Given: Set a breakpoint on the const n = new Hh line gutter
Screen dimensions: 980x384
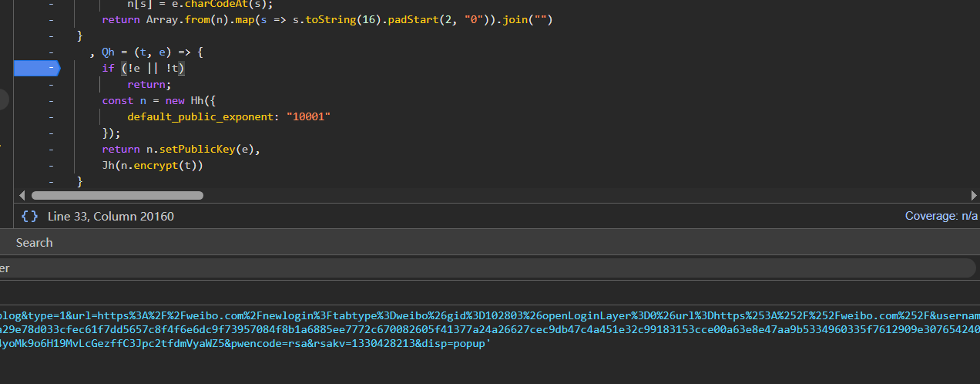Looking at the screenshot, I should 51,101.
